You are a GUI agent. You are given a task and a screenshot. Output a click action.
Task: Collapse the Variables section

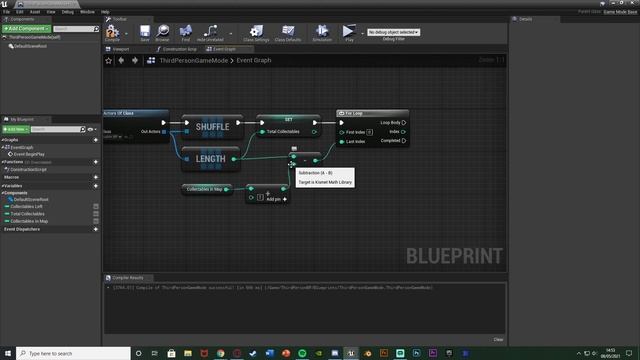pos(2,186)
